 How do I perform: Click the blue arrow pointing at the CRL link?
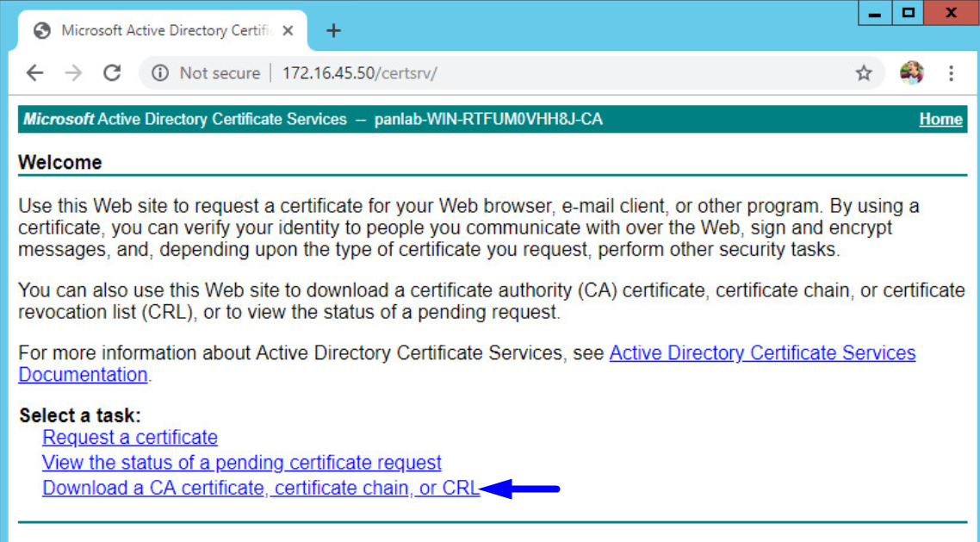point(517,488)
